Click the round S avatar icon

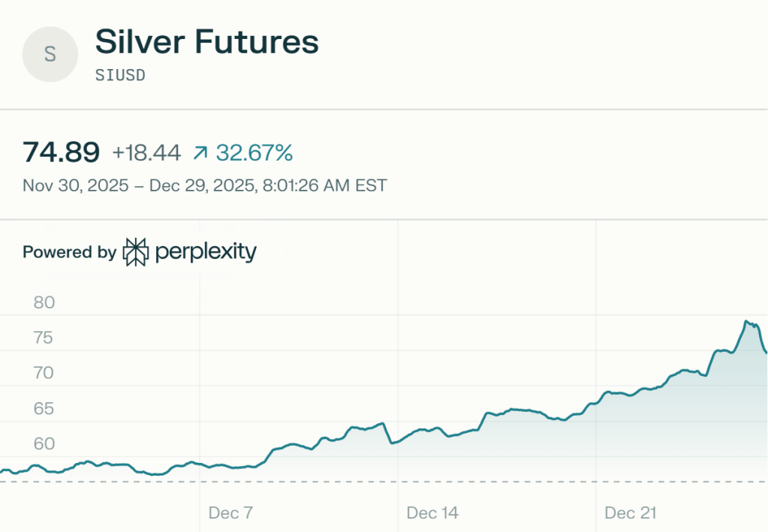coord(50,54)
